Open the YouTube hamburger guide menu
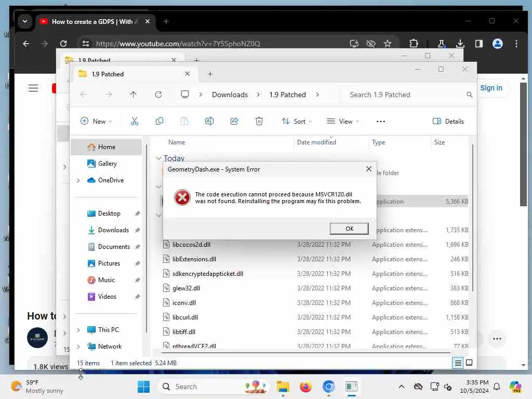The width and height of the screenshot is (532, 399). click(33, 88)
